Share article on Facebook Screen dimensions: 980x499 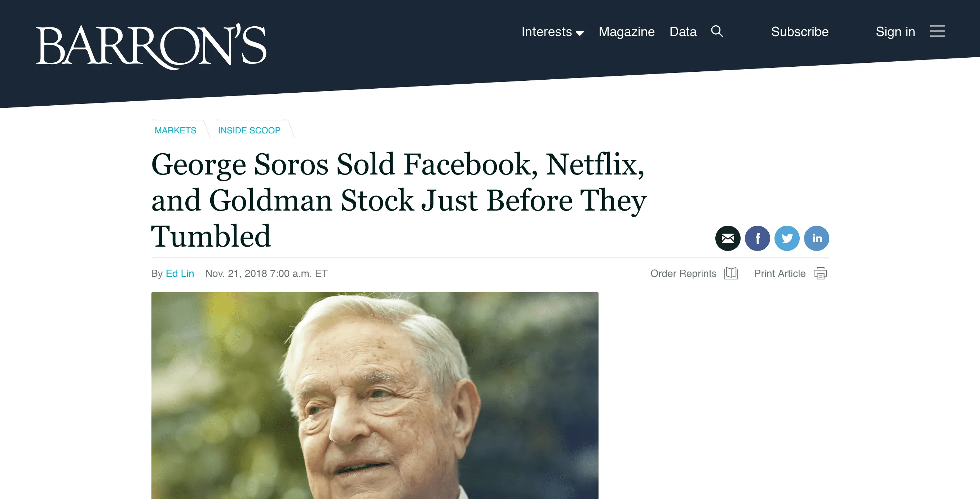[x=757, y=238]
